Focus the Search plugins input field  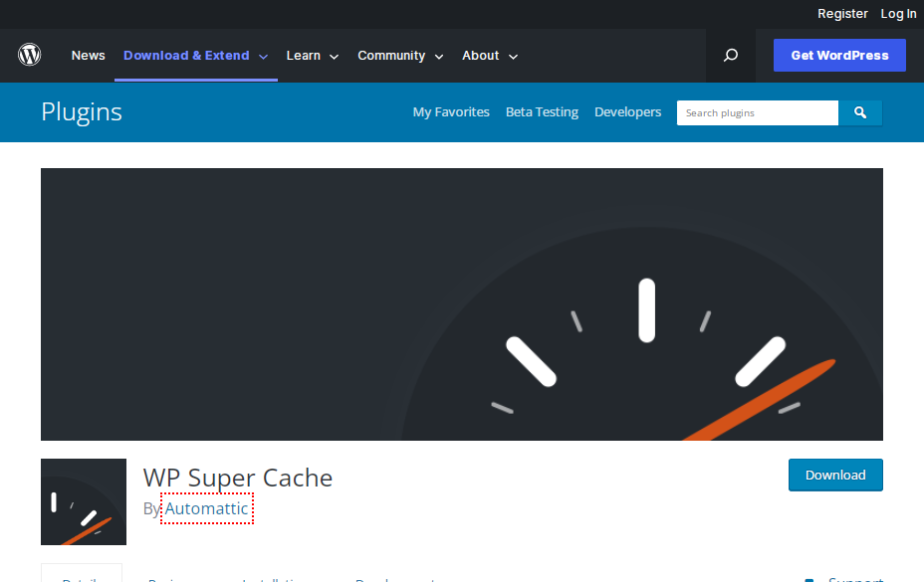[757, 113]
